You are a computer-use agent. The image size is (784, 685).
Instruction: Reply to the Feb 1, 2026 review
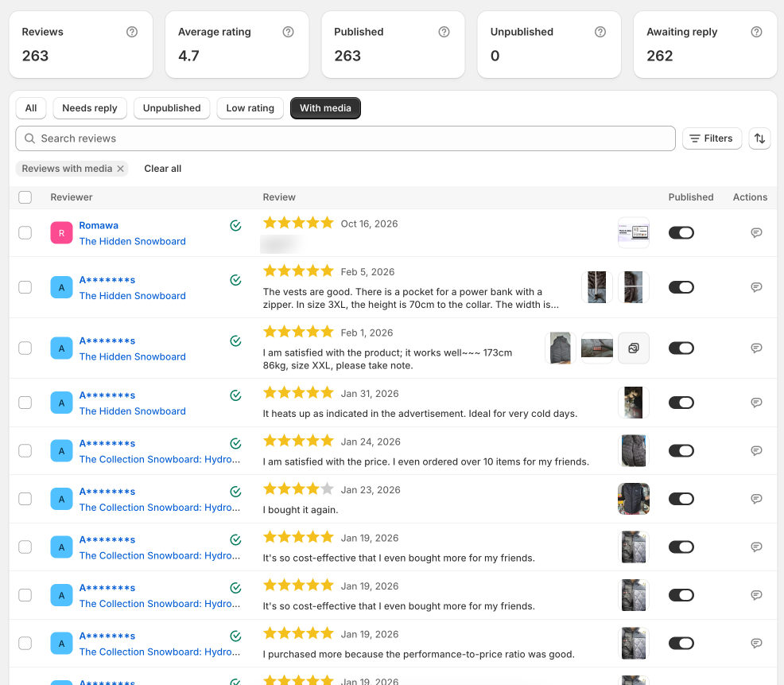pos(756,348)
